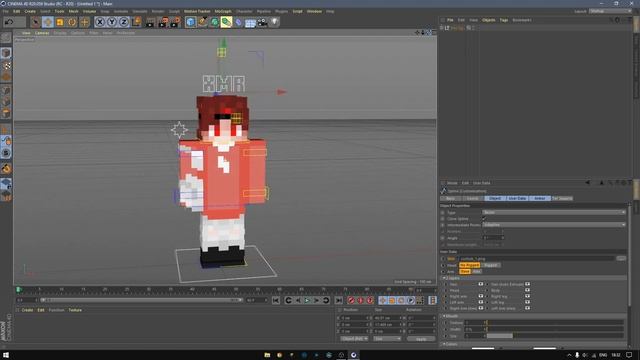Open the Size mode dropdown in coordinates
The width and height of the screenshot is (640, 360).
(387, 339)
